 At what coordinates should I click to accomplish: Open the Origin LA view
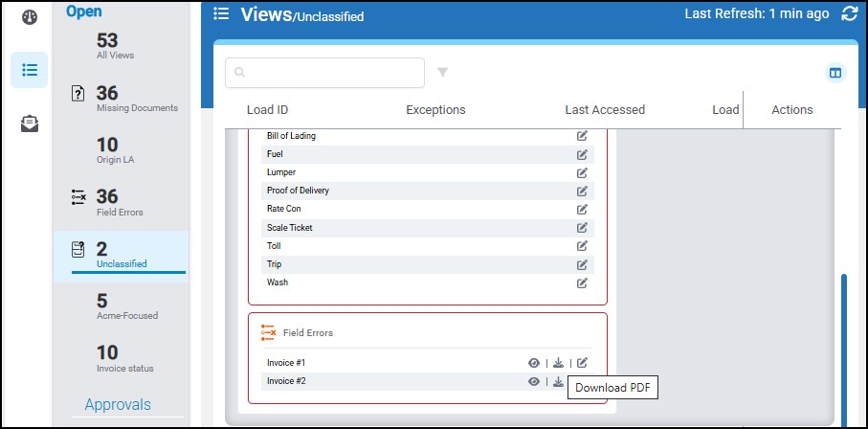click(115, 149)
